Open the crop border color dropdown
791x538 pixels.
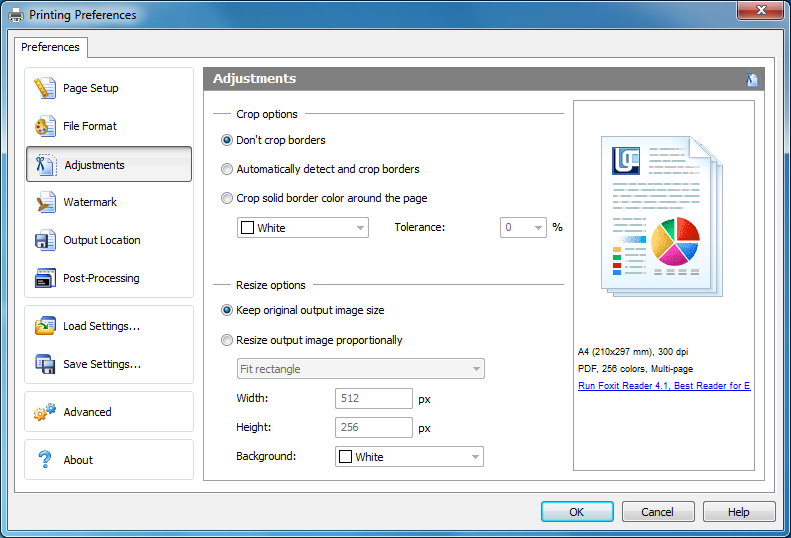(302, 228)
